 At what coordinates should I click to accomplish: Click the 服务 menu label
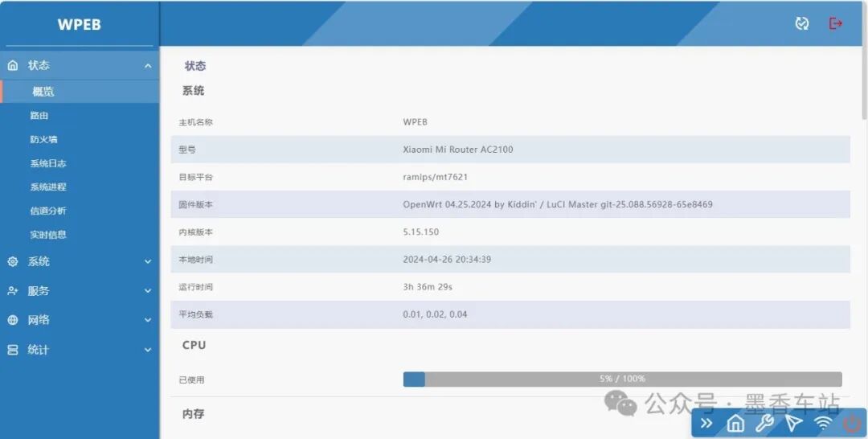click(39, 290)
